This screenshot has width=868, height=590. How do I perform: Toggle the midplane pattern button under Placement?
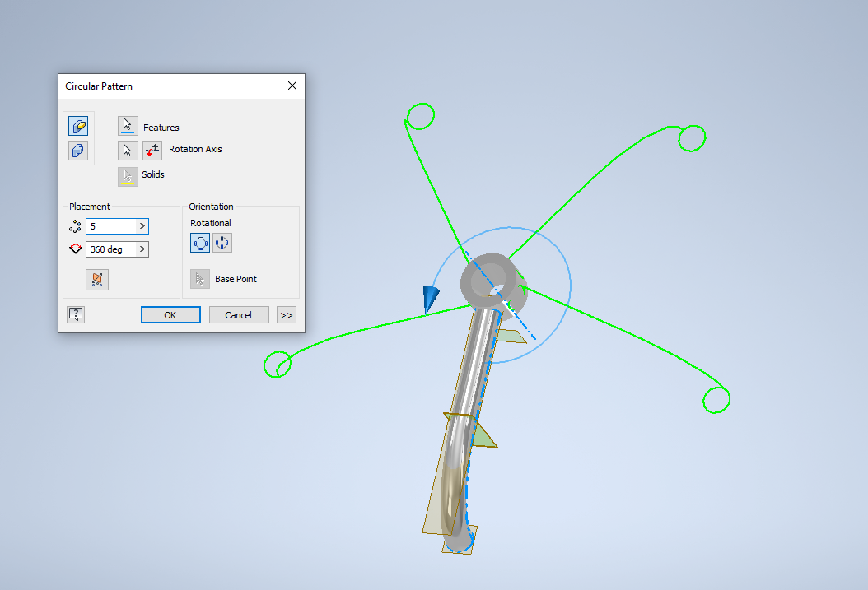pyautogui.click(x=96, y=280)
